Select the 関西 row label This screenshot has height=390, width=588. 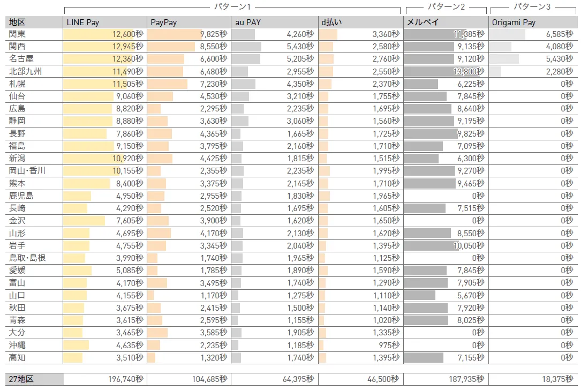(17, 46)
